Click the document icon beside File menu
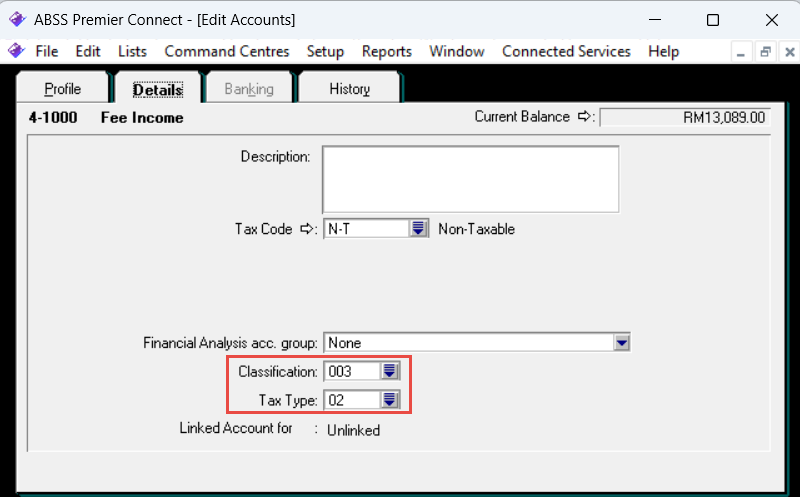800x497 pixels. [x=16, y=51]
